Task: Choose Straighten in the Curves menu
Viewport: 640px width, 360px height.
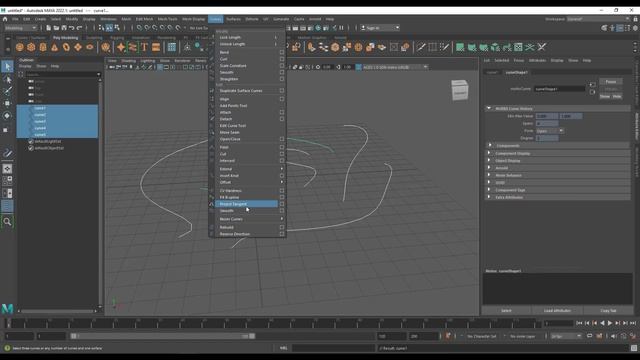Action: point(229,79)
